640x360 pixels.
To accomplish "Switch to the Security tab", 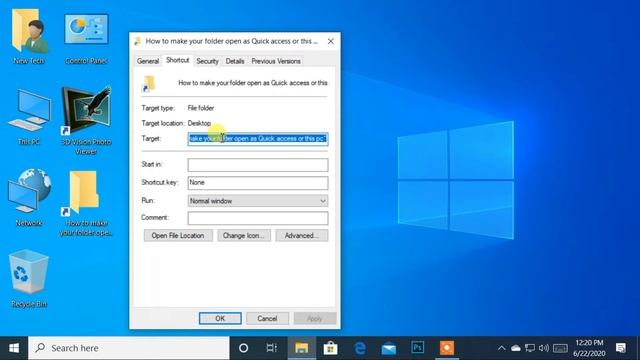I will click(x=207, y=61).
